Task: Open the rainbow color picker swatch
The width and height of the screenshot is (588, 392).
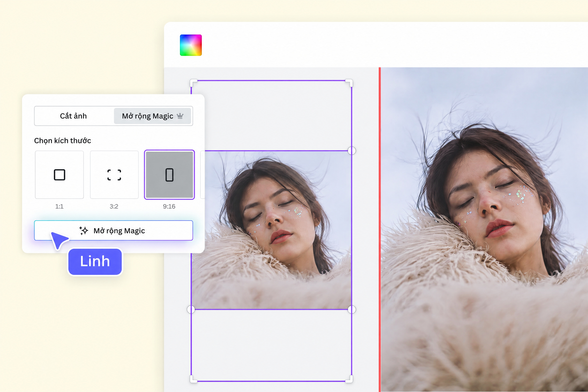Action: tap(191, 45)
